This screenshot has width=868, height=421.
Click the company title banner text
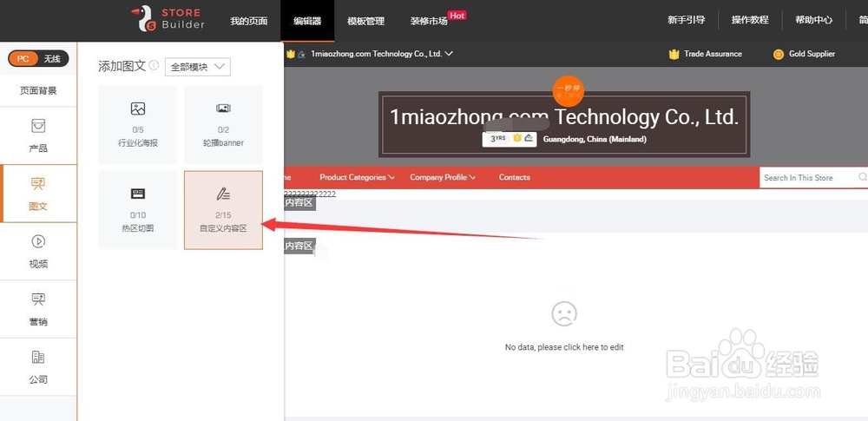[564, 117]
